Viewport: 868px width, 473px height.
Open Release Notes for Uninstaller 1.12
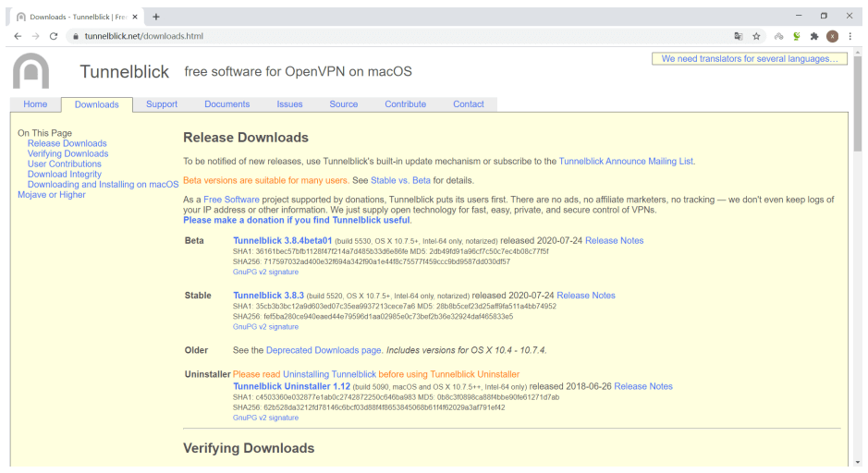point(643,387)
